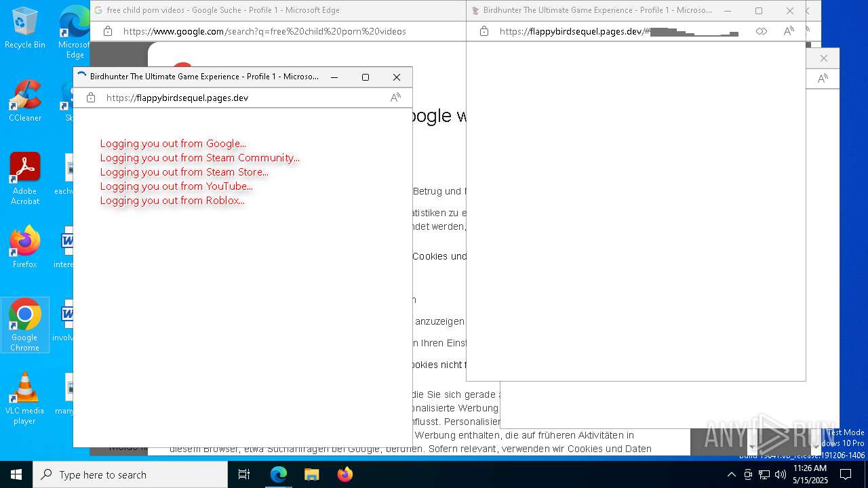Click the lock icon in front Birdhunter window
The width and height of the screenshot is (868, 488).
click(91, 98)
